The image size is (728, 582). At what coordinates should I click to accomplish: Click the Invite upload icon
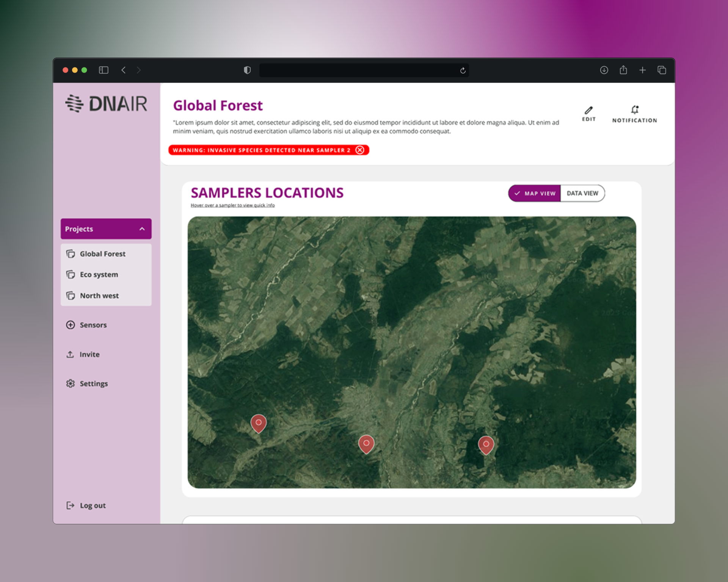click(x=70, y=354)
